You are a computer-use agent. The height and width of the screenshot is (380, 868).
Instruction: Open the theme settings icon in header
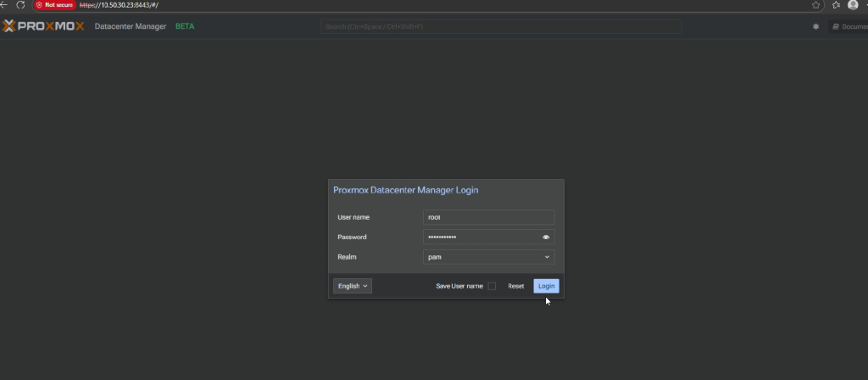point(815,26)
